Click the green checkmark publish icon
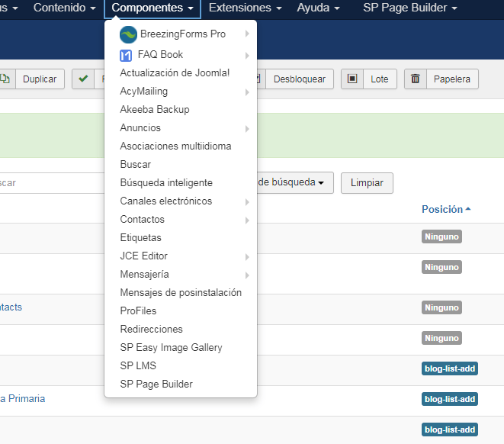The image size is (504, 444). coord(83,79)
